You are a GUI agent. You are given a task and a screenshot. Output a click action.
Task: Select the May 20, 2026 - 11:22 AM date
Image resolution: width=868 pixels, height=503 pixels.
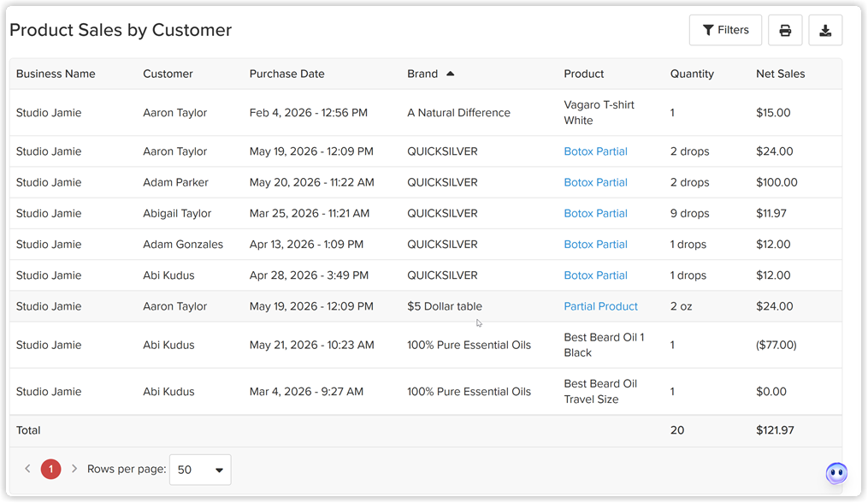point(311,182)
